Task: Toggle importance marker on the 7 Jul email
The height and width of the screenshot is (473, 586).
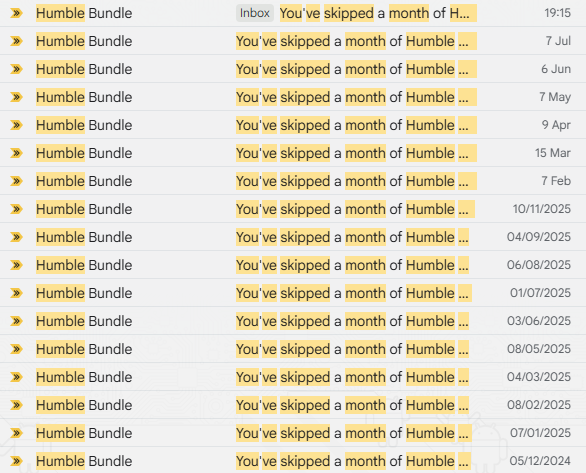Action: pyautogui.click(x=16, y=41)
